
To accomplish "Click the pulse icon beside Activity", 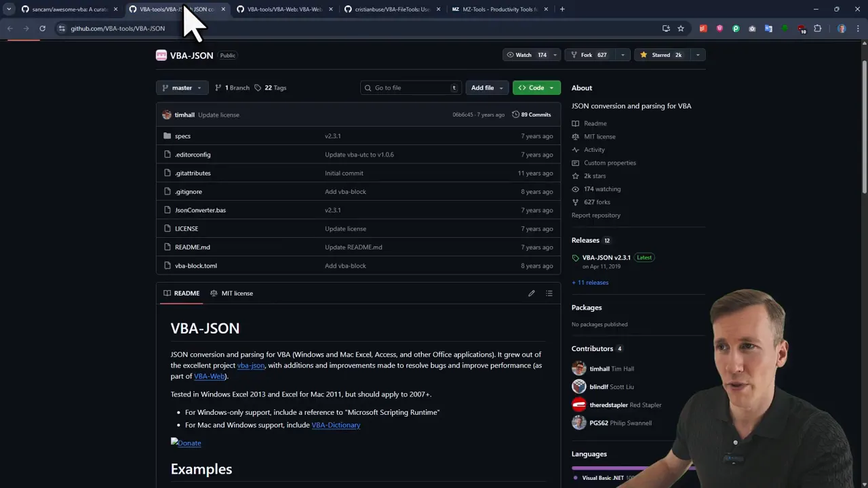I will pyautogui.click(x=576, y=150).
